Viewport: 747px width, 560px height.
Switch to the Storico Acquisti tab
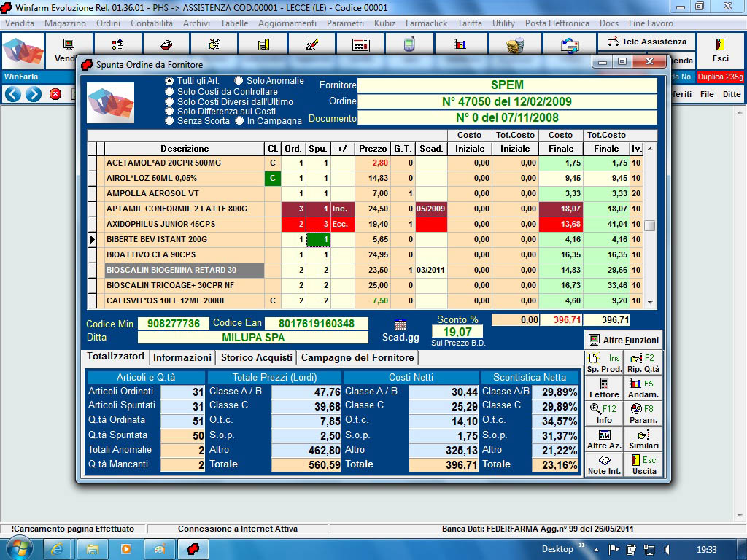point(257,357)
